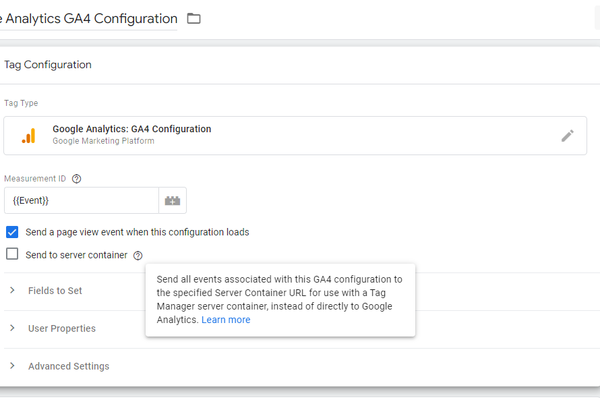Click the tag name title Analytics GA4 Configuration
The height and width of the screenshot is (400, 600).
pos(88,18)
